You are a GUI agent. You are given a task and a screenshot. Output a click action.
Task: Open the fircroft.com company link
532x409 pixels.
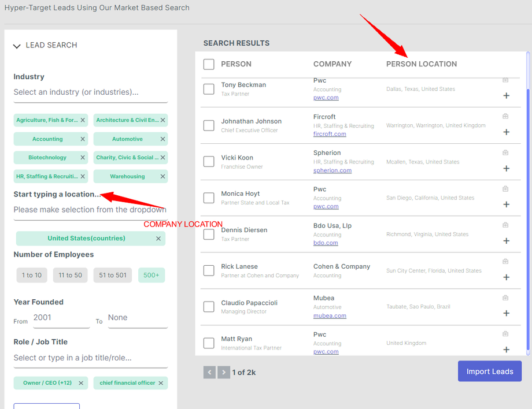(330, 134)
